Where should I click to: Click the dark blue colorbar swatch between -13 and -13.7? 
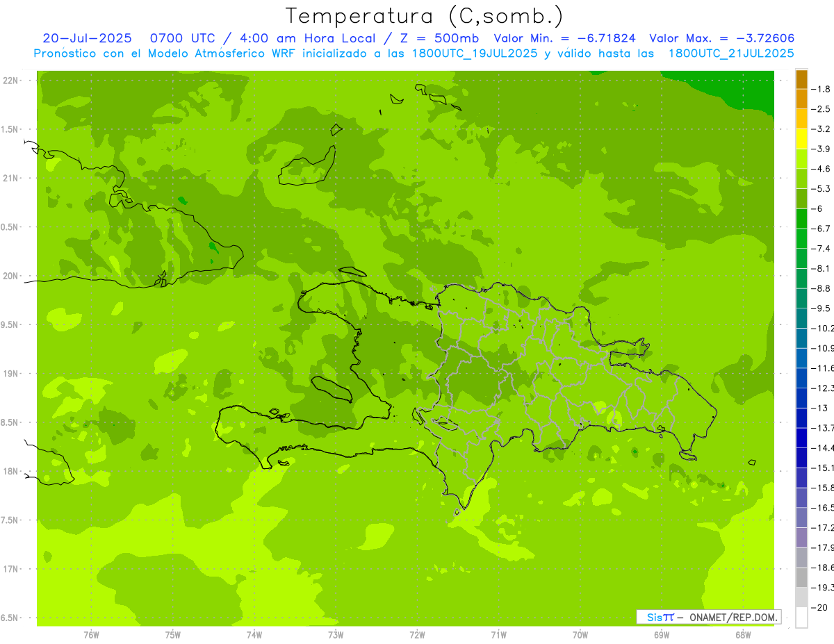[x=801, y=418]
